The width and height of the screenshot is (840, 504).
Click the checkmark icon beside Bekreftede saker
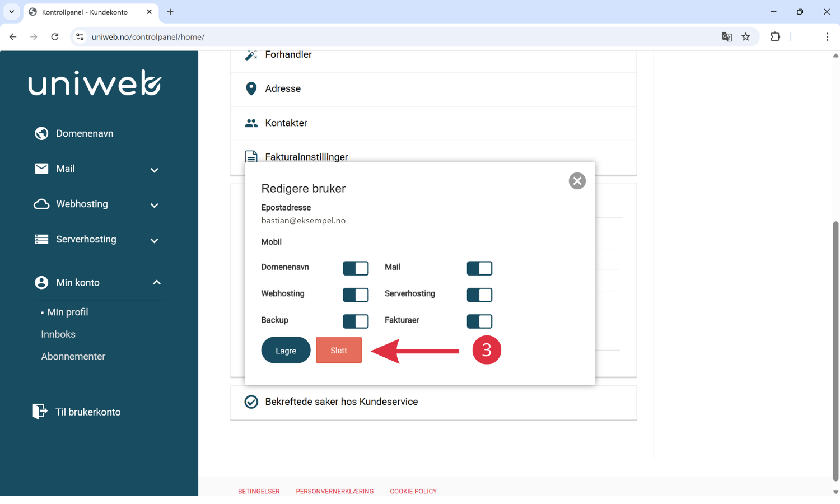(251, 402)
